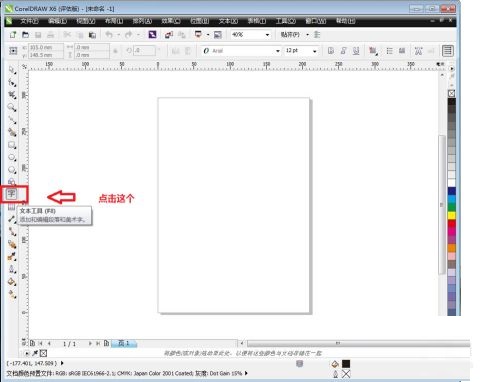Open the text alignment dropdown

click(373, 51)
